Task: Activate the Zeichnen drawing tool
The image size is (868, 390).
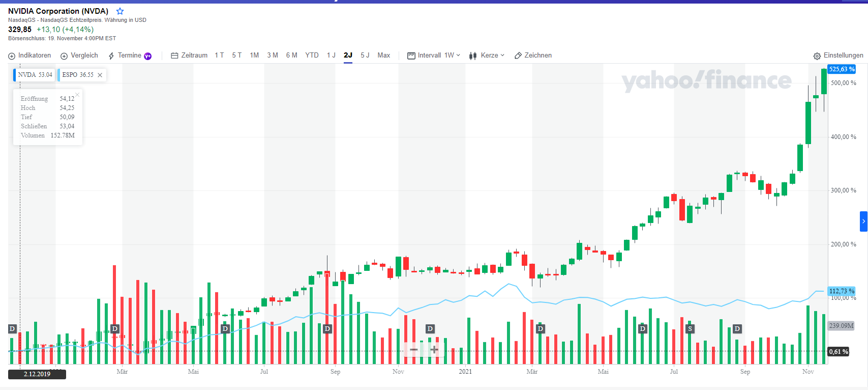Action: point(533,55)
